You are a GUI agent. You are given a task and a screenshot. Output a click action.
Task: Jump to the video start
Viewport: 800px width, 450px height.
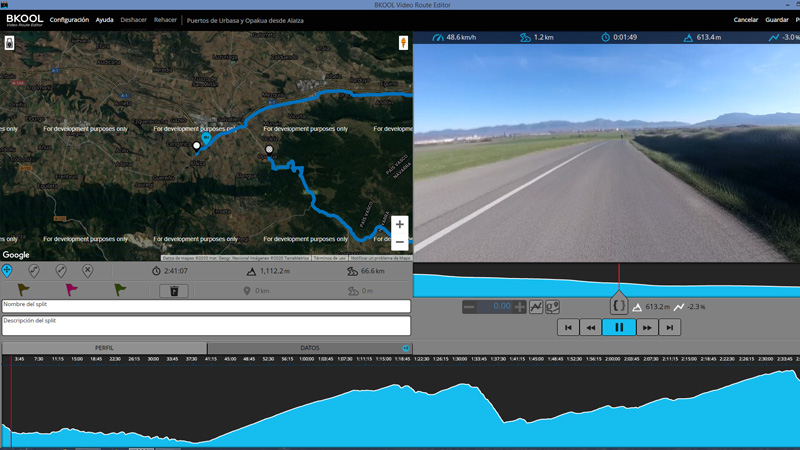[x=568, y=328]
